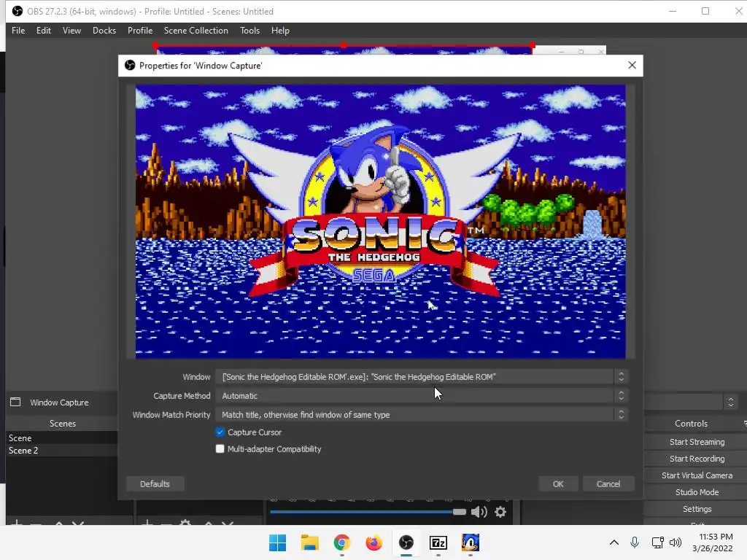Enable Multi-adapter Compatibility checkbox

point(220,448)
